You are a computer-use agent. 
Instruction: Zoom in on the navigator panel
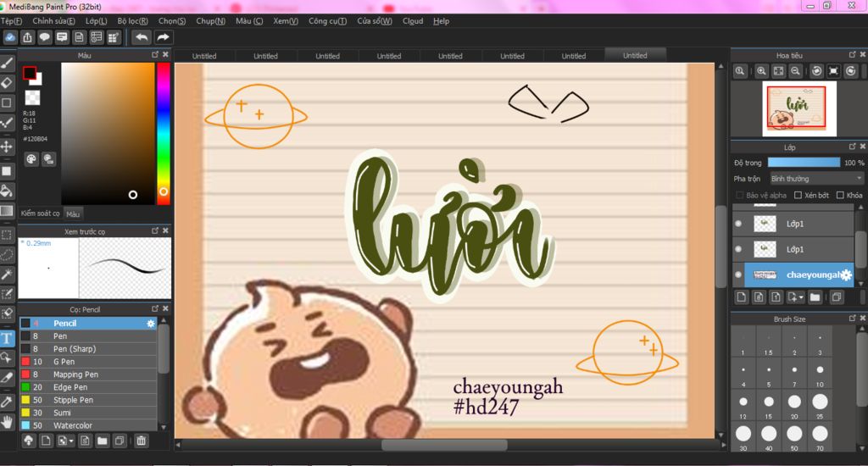coord(762,71)
